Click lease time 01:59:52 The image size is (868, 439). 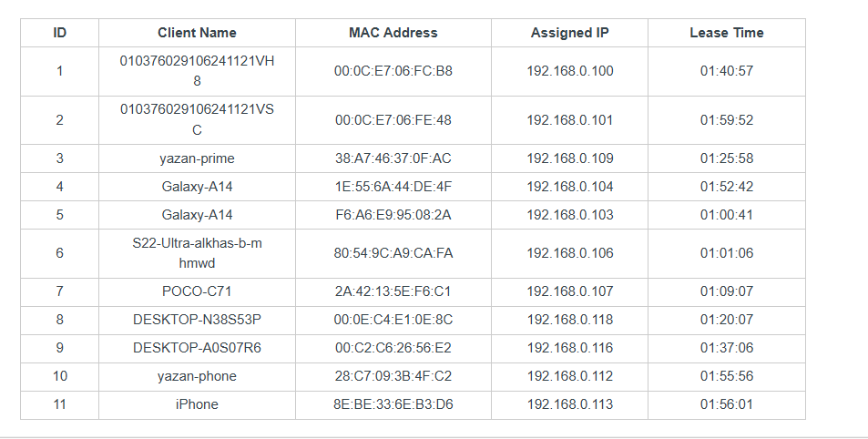[x=726, y=120]
